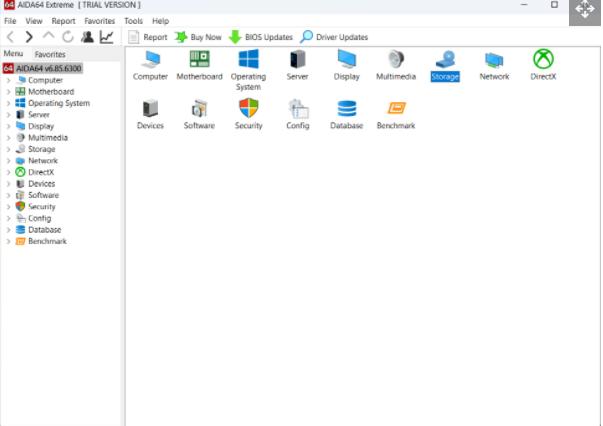The height and width of the screenshot is (426, 603).
Task: Open the Favorites menu in menu bar
Action: click(100, 21)
